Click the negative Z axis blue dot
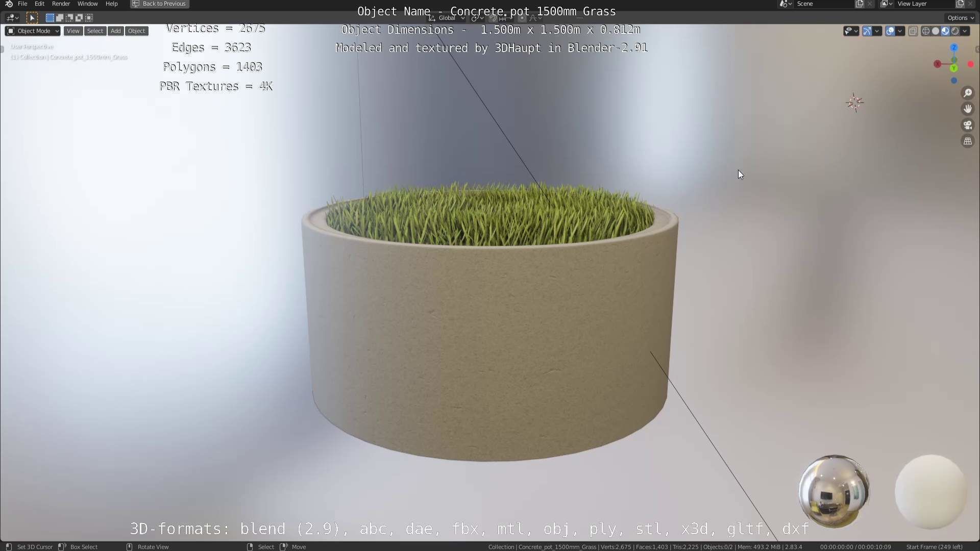Image resolution: width=980 pixels, height=551 pixels. (954, 81)
